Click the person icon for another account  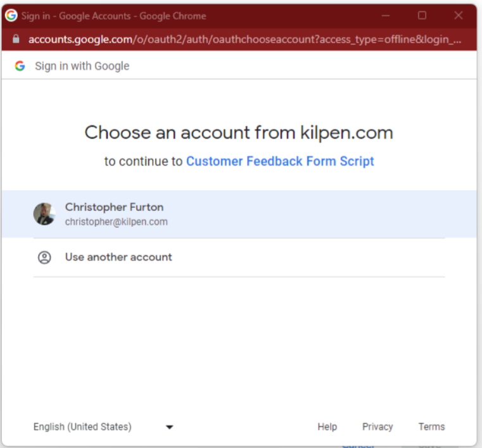pyautogui.click(x=44, y=257)
